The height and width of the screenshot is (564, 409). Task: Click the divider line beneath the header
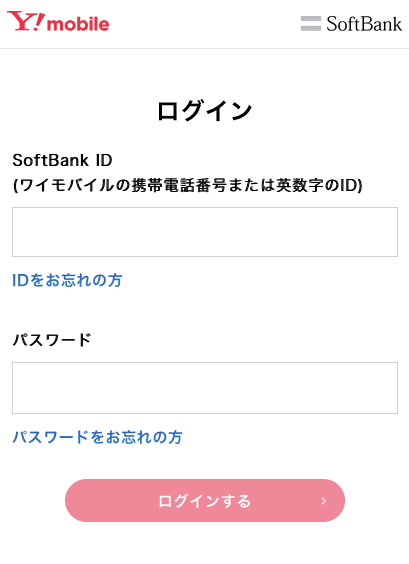205,48
